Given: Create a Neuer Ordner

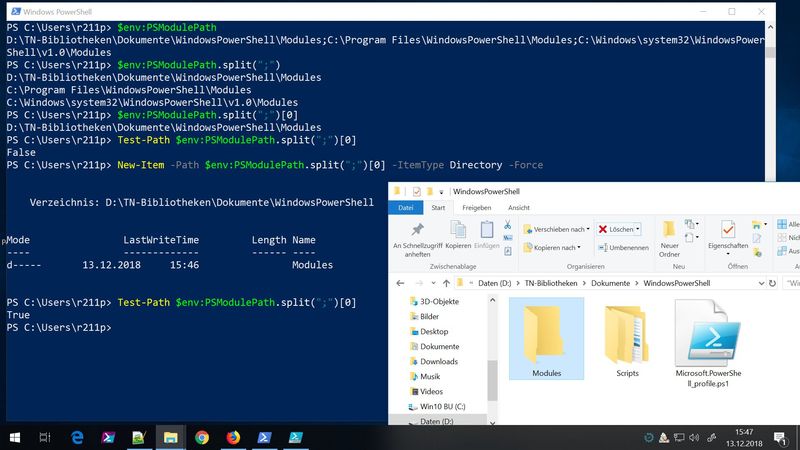Looking at the screenshot, I should coord(670,234).
